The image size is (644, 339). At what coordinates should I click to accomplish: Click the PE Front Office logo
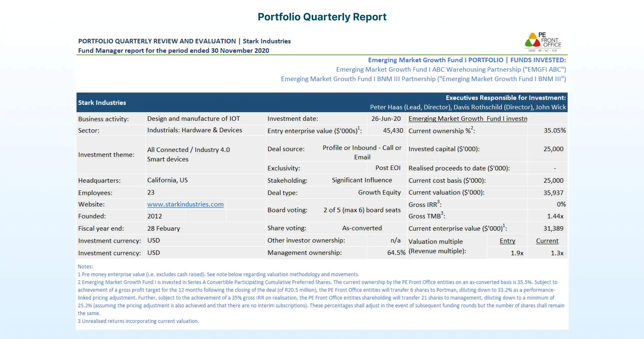click(543, 42)
